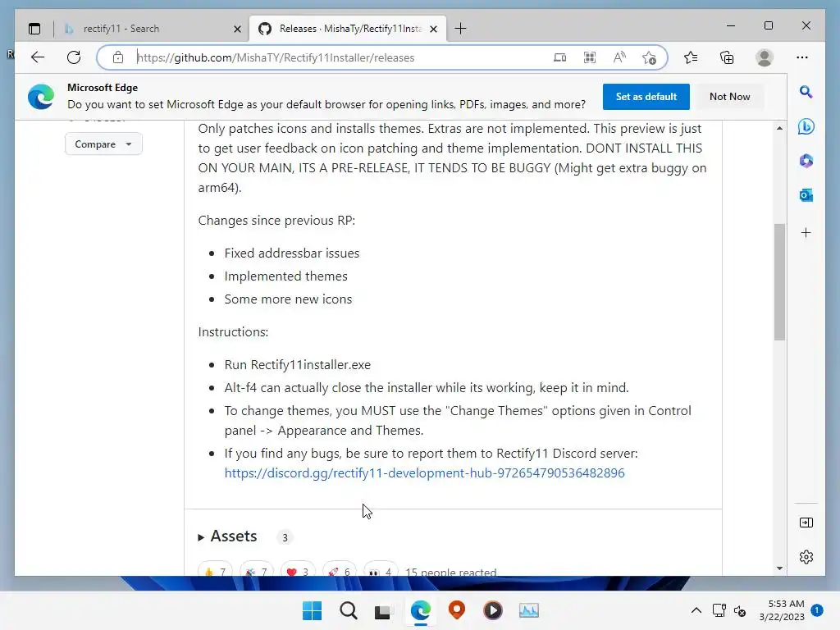Close the rectify11 - Search tab
Viewport: 840px width, 630px height.
pyautogui.click(x=237, y=29)
